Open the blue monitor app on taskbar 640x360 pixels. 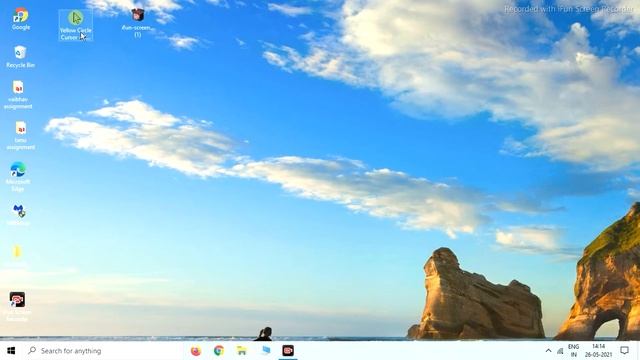[x=265, y=351]
